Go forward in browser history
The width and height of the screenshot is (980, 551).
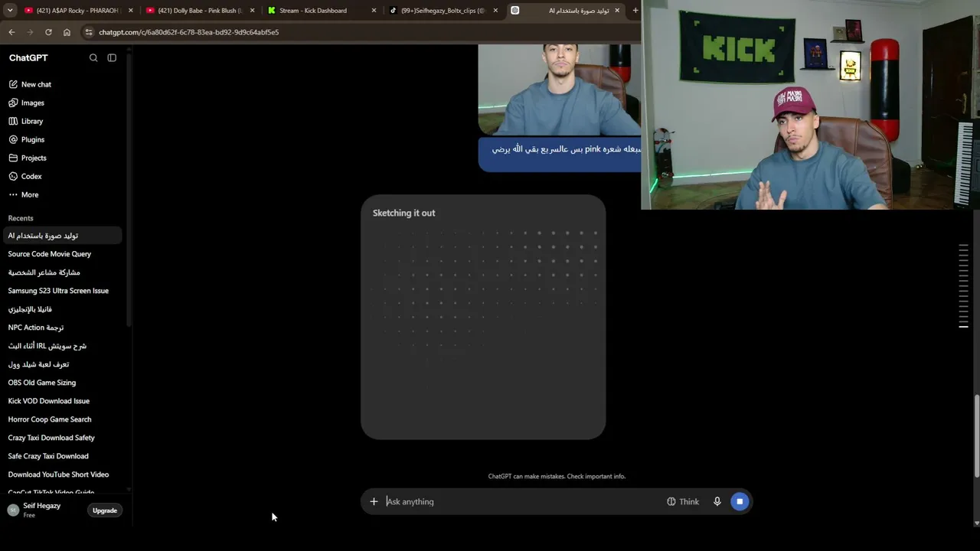[30, 32]
